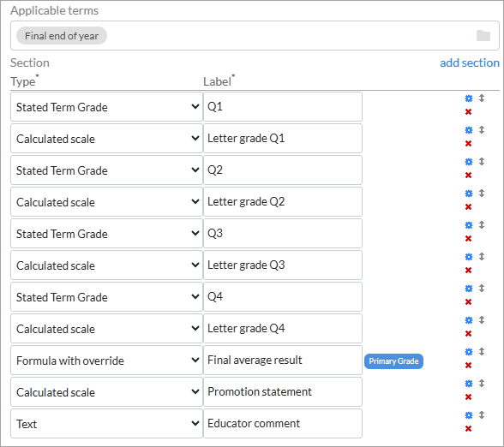Edit the Letter grade Q3 label field

click(283, 265)
